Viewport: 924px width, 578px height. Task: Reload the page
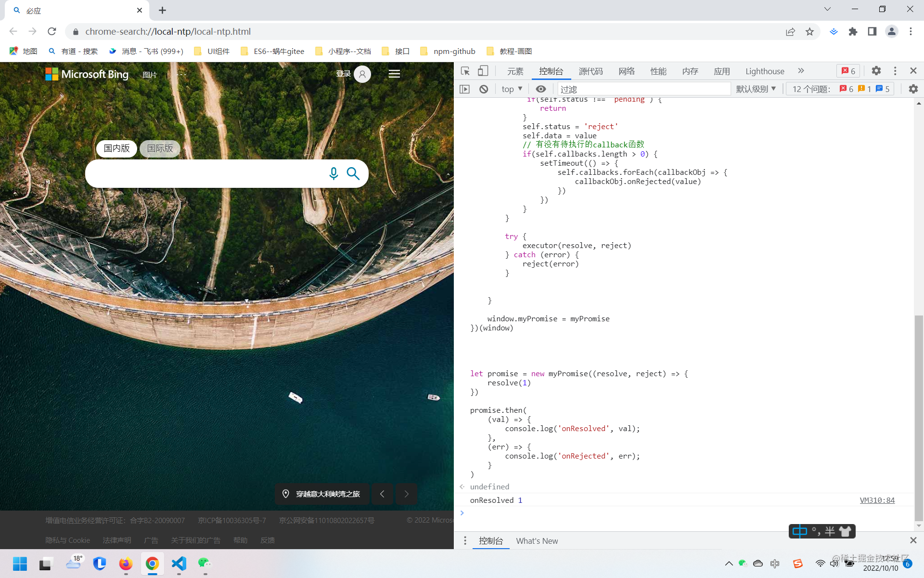52,31
